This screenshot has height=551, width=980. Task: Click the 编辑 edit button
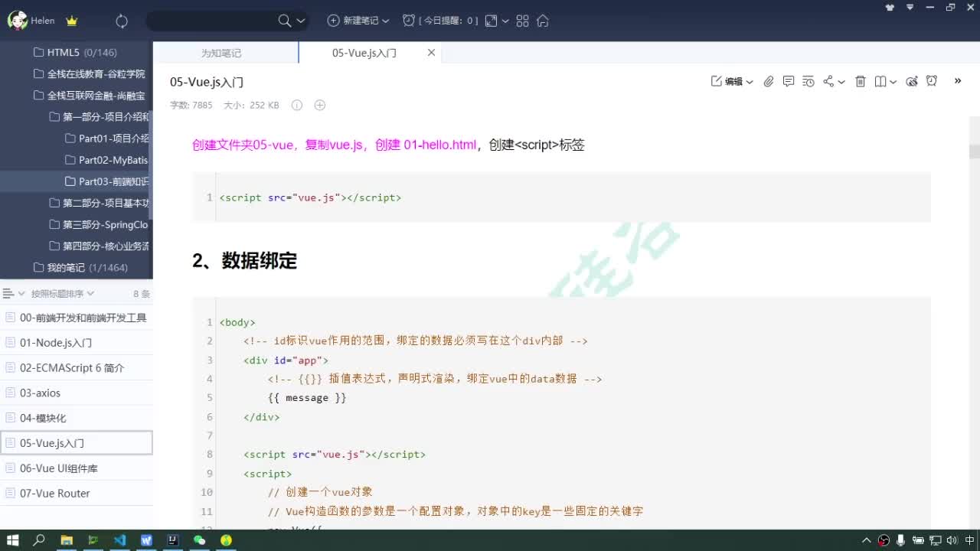727,81
